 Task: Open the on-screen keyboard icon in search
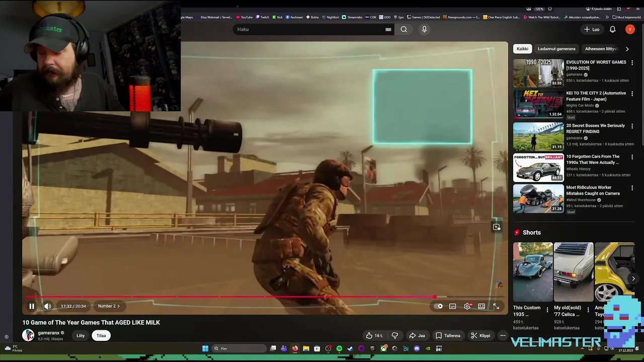tap(388, 29)
